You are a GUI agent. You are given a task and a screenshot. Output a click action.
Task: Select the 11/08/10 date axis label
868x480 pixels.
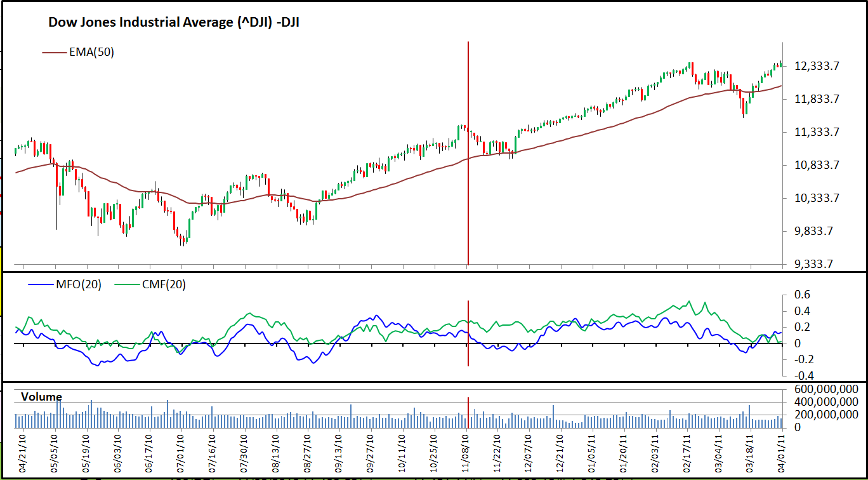[x=467, y=453]
